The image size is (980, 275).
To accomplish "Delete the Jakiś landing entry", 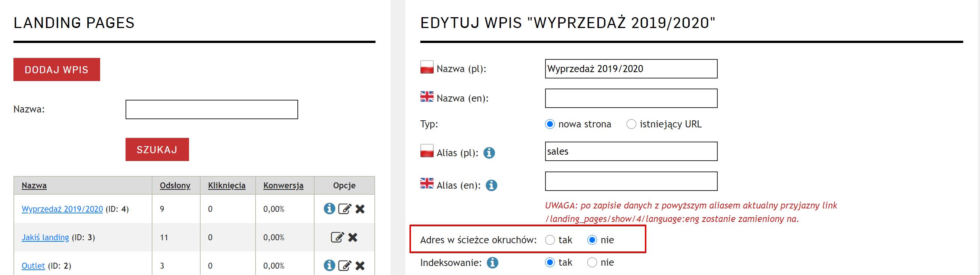I will [x=353, y=237].
